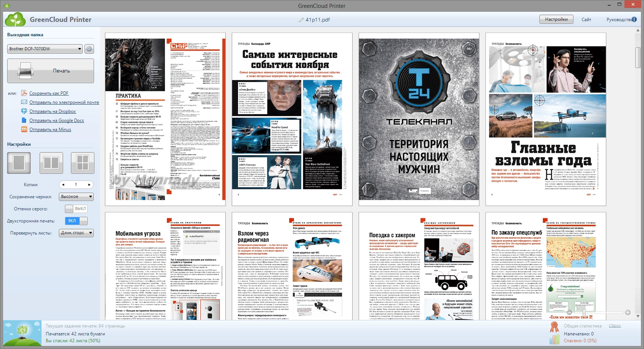Open the Сохранение чернил dropdown

[x=76, y=197]
